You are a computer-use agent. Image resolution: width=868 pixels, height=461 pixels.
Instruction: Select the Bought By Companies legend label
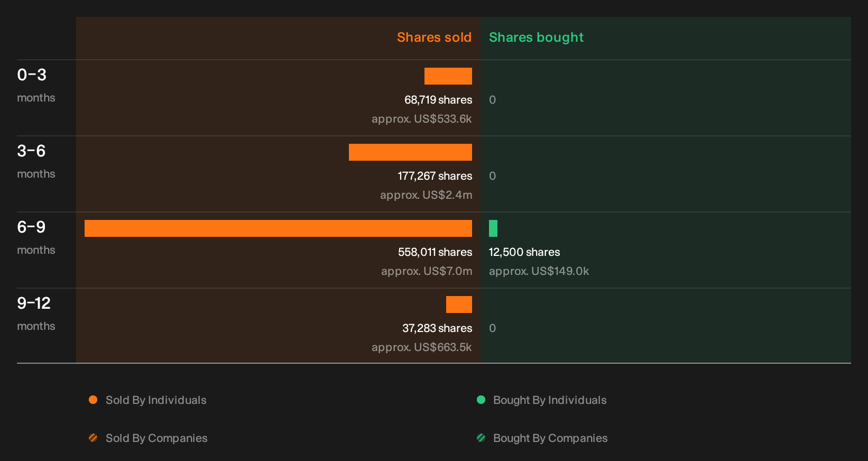click(550, 438)
